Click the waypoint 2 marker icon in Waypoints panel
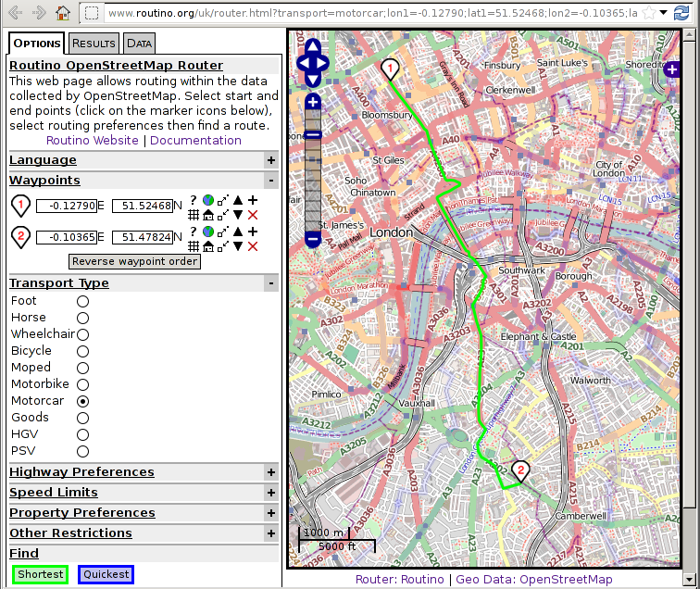700x589 pixels. coord(20,237)
